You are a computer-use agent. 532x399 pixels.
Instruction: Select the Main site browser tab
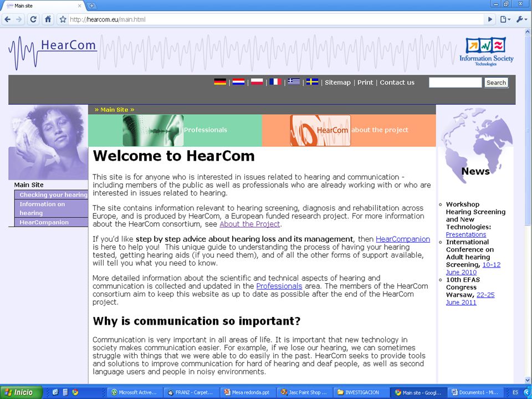(x=43, y=6)
